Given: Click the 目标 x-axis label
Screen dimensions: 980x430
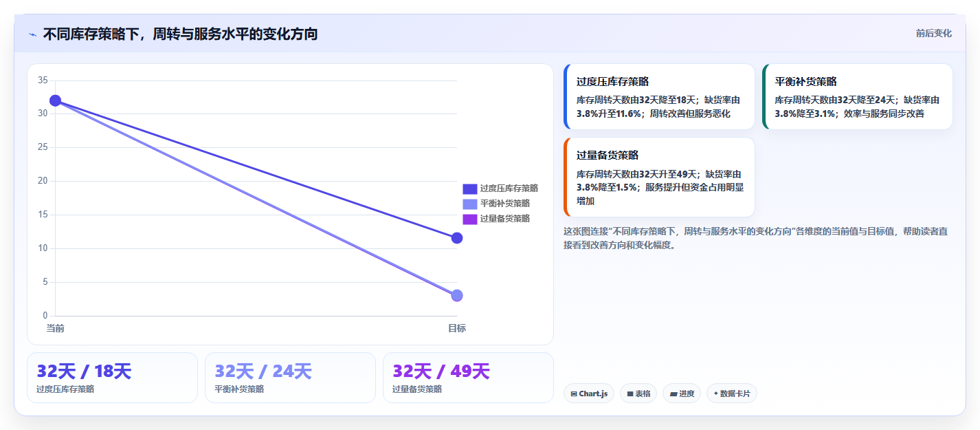Looking at the screenshot, I should [x=457, y=328].
